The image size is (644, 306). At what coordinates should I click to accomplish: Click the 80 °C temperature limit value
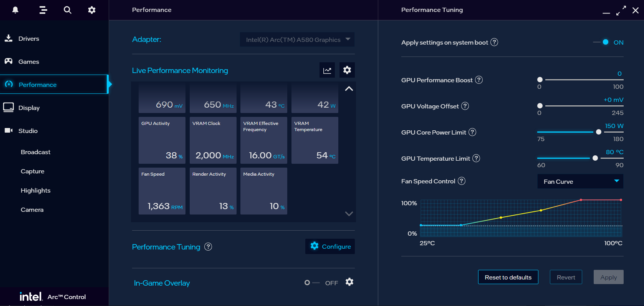(614, 152)
